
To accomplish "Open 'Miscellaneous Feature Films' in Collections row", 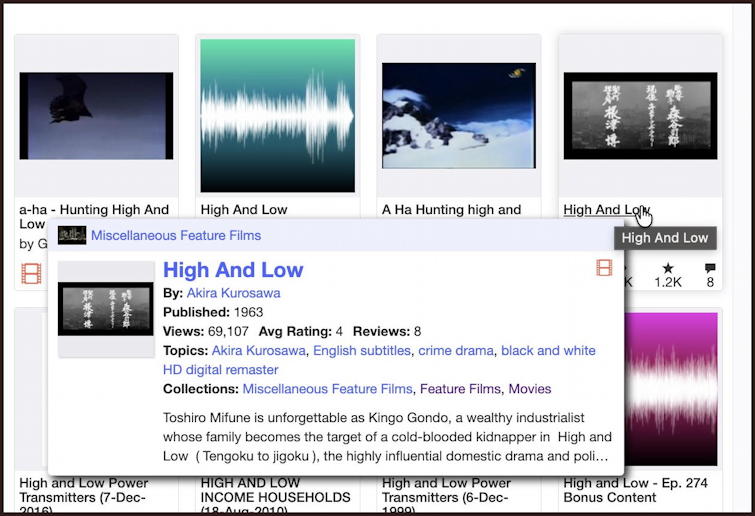I will click(327, 389).
